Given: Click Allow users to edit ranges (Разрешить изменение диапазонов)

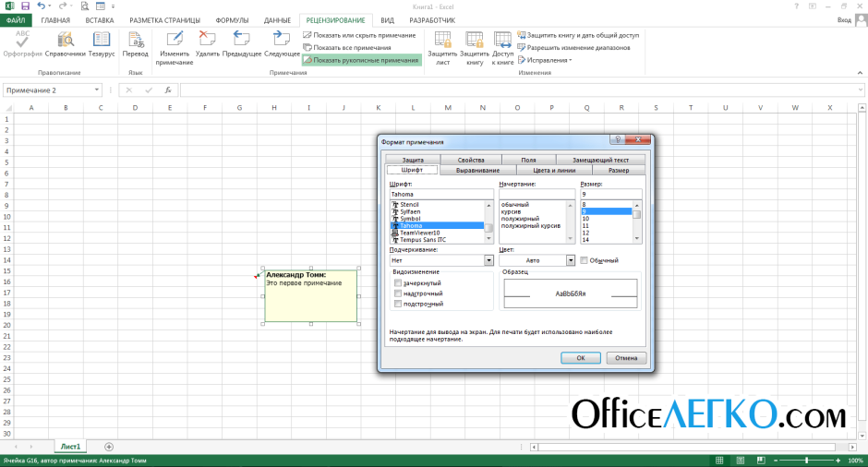Looking at the screenshot, I should [574, 48].
